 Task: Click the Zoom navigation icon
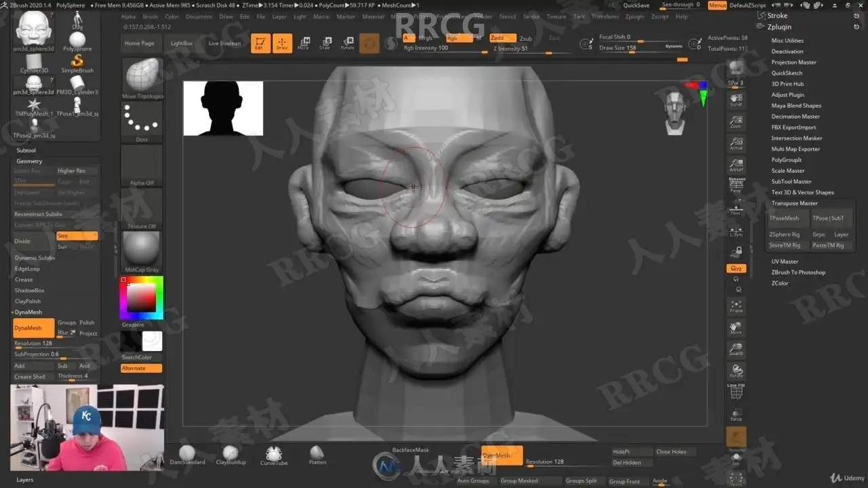tap(736, 122)
